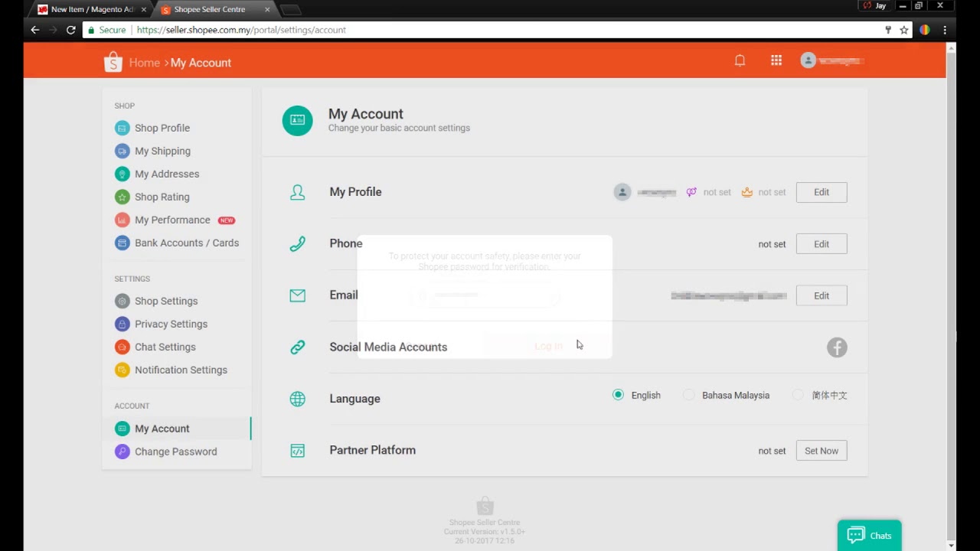
Task: Click password key icon in address bar
Action: [888, 30]
